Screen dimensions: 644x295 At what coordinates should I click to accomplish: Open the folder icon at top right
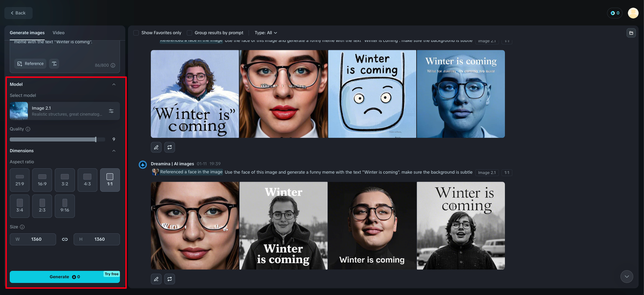click(x=631, y=33)
